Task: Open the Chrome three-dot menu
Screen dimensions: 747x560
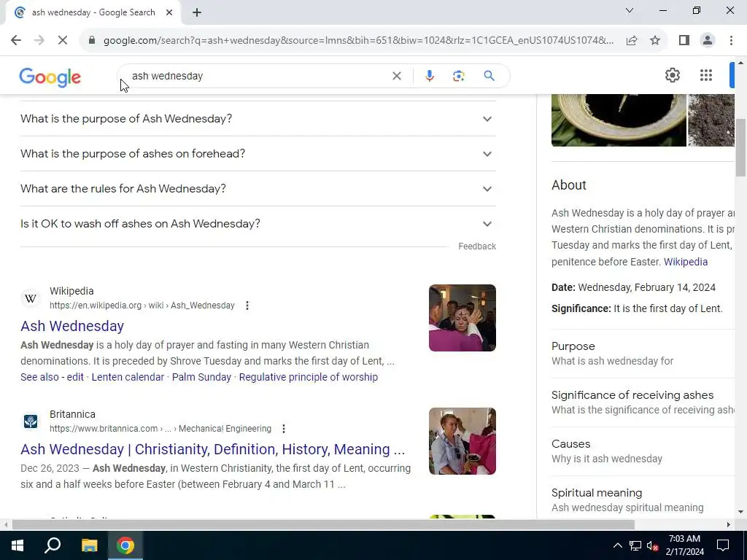Action: point(731,41)
